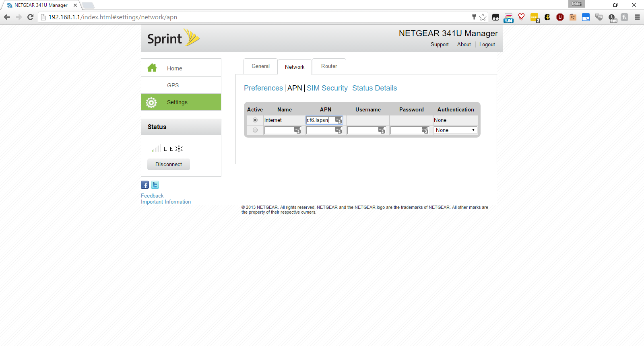Click password manager icon in empty Name field
644x346 pixels.
coord(297,130)
